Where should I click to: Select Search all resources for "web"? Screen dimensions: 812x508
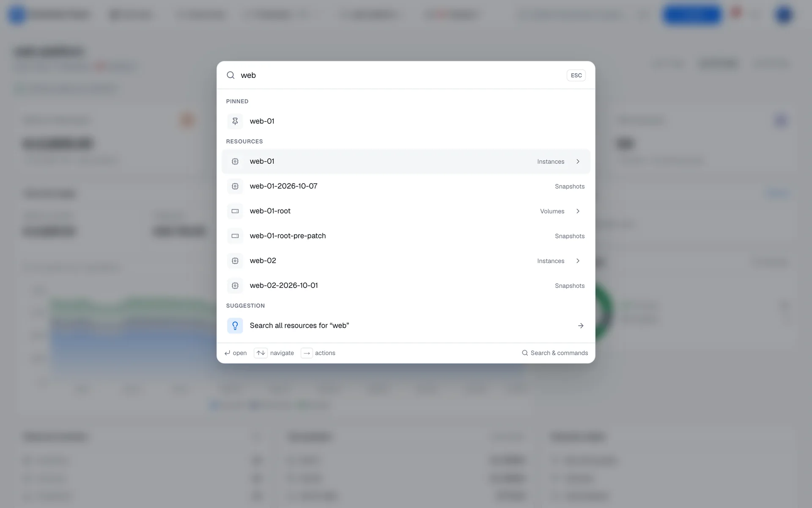click(x=406, y=326)
